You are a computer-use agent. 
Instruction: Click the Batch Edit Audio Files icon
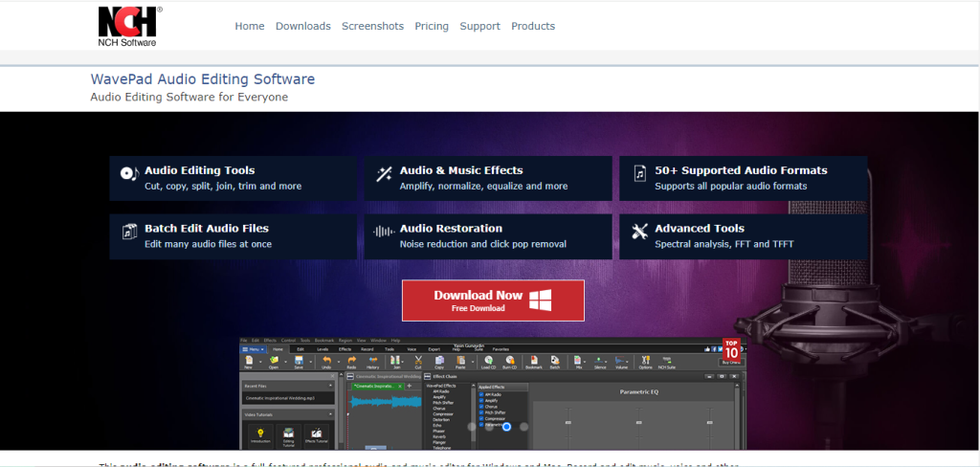(129, 232)
